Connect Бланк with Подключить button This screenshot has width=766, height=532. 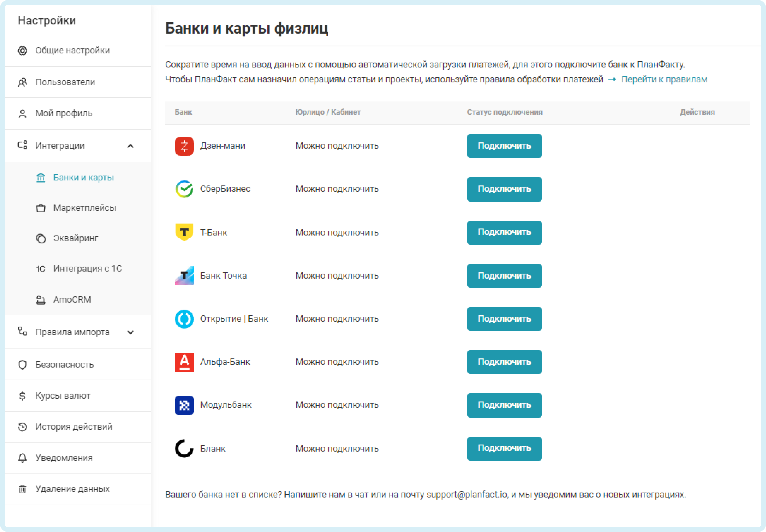(504, 448)
